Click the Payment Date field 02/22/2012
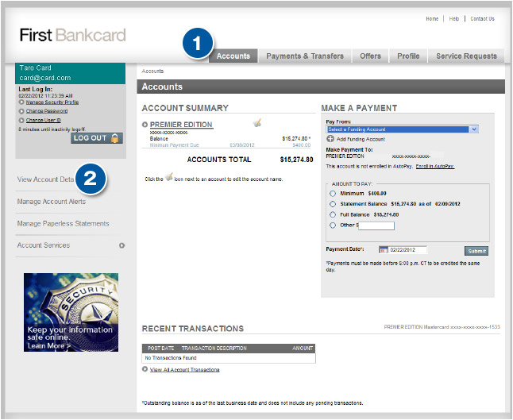Image resolution: width=513 pixels, height=420 pixels. pos(408,249)
